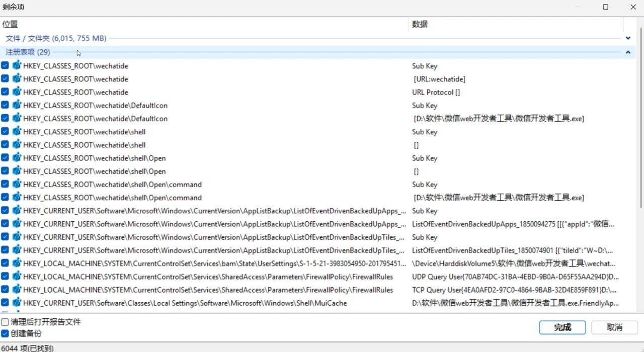This screenshot has height=352, width=644.
Task: Maximize the 剩余项 window
Action: [x=605, y=7]
